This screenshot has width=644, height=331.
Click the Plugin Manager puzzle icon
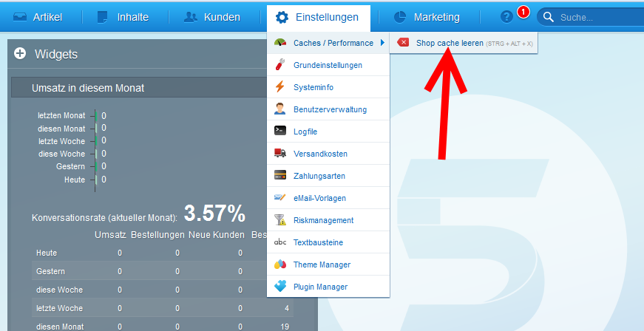click(279, 286)
